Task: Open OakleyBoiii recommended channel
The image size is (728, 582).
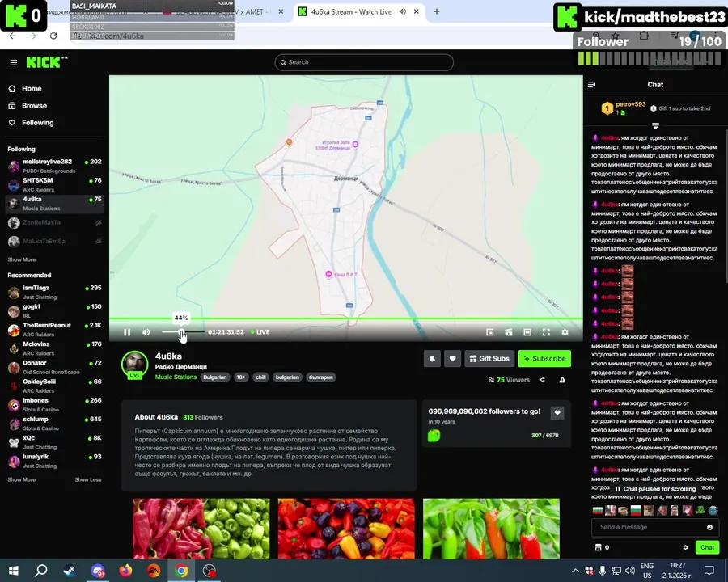Action: click(x=55, y=386)
